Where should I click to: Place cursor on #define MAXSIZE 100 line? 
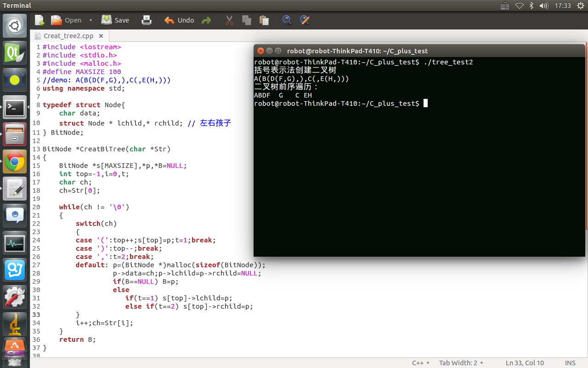(82, 72)
